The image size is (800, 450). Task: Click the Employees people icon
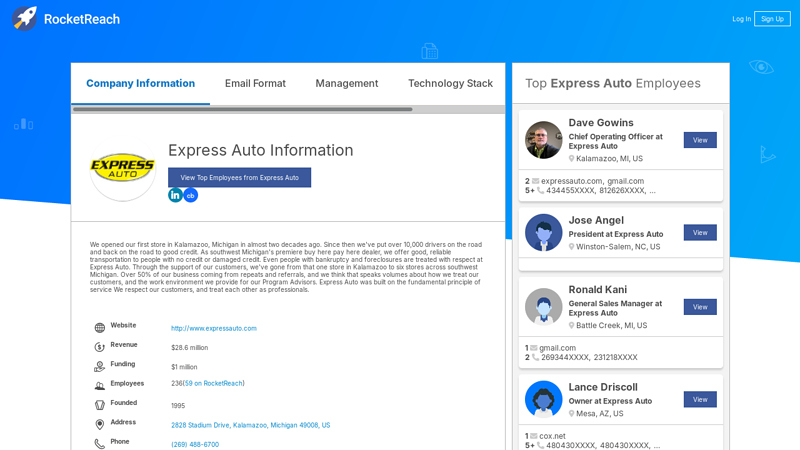(x=99, y=386)
